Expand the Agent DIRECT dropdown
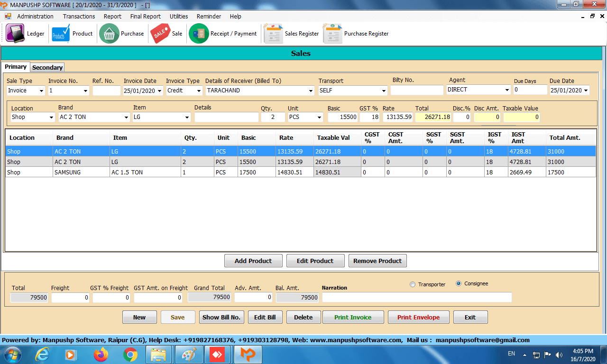The width and height of the screenshot is (607, 364). pos(507,90)
